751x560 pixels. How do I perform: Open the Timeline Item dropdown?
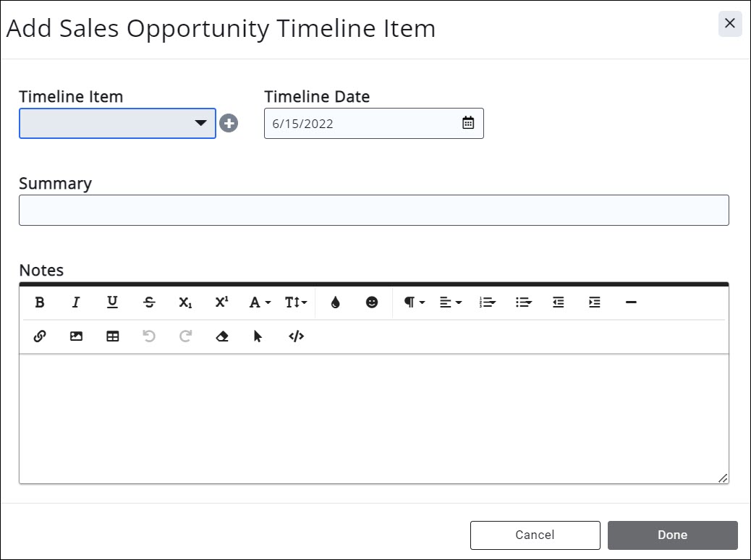[117, 124]
